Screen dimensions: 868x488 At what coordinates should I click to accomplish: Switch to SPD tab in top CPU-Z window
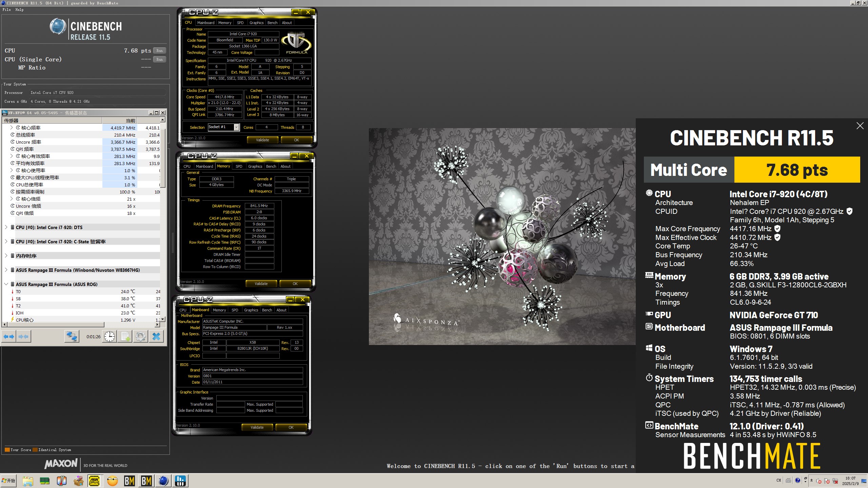(240, 23)
